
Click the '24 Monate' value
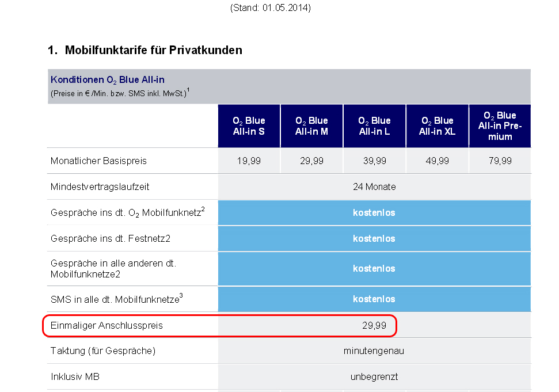pos(374,187)
